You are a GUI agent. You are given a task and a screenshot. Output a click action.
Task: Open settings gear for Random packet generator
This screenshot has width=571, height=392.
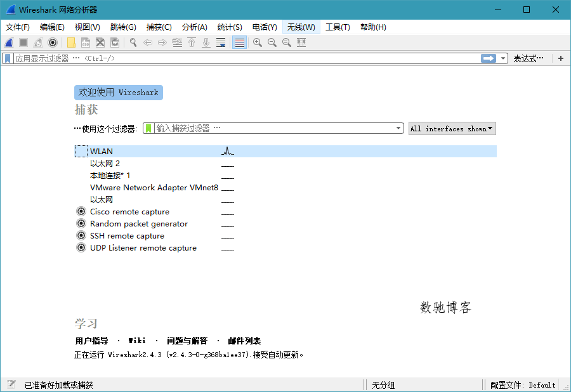[x=81, y=223]
